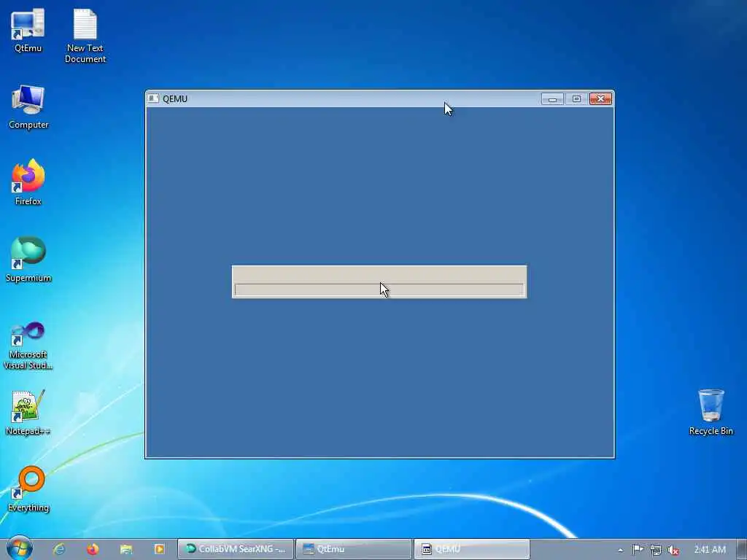
Task: Click the QEMU window title bar icon
Action: click(x=153, y=98)
